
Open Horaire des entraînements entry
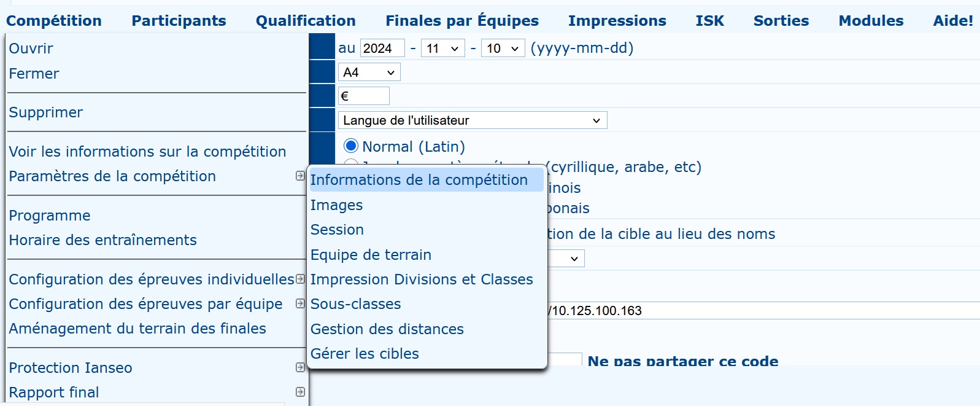coord(102,240)
